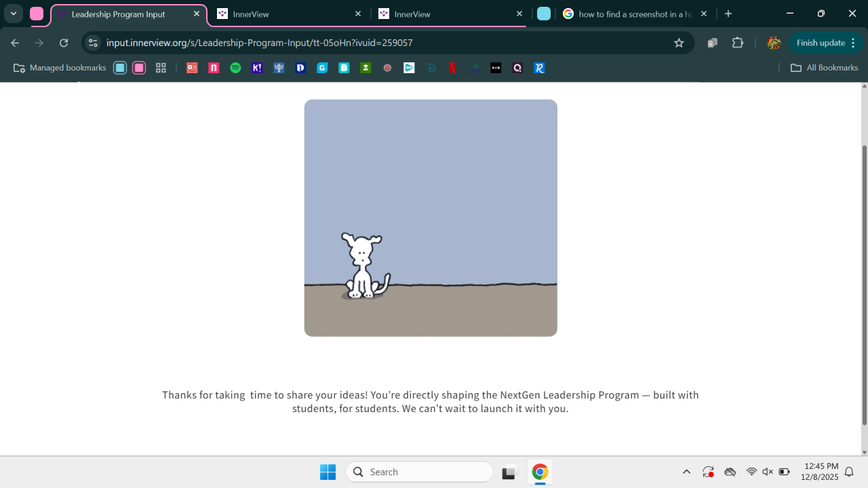Open Task View on the taskbar

[x=509, y=472]
